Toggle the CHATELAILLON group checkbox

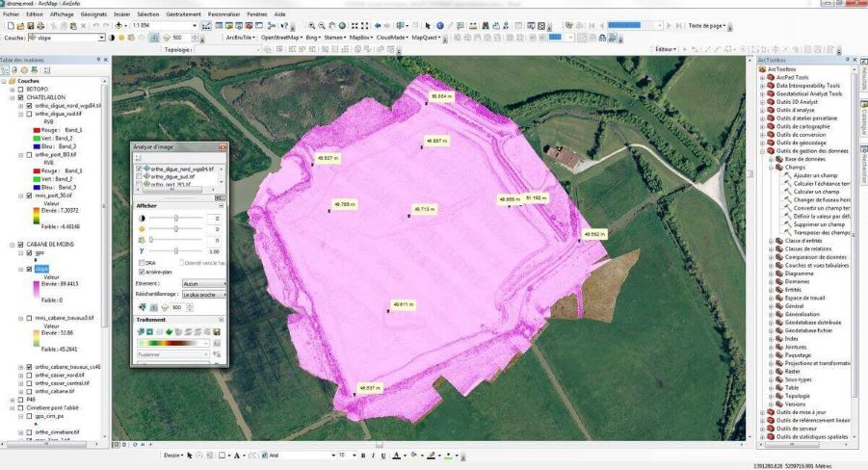tap(21, 97)
